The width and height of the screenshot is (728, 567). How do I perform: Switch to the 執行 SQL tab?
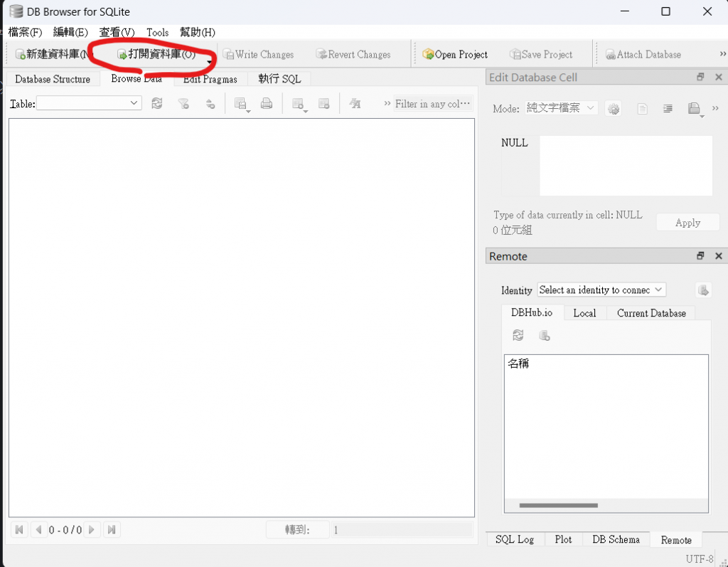point(279,79)
